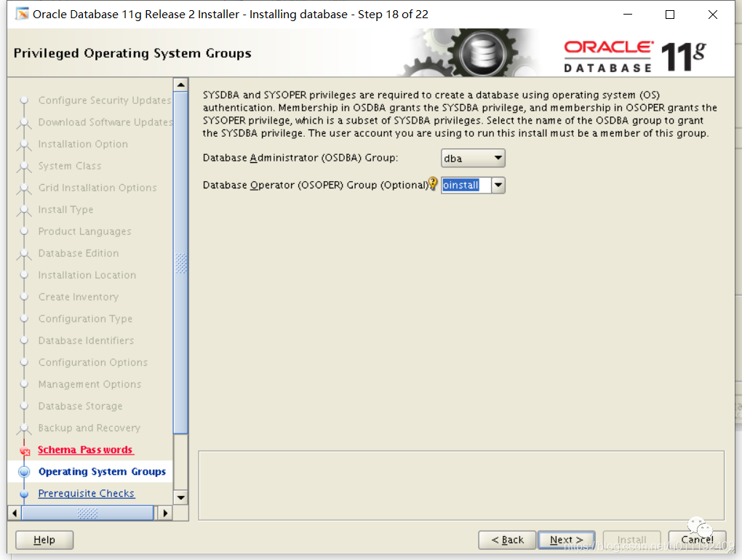Open the Schema Passwords step
Viewport: 742px width, 560px height.
pos(86,449)
